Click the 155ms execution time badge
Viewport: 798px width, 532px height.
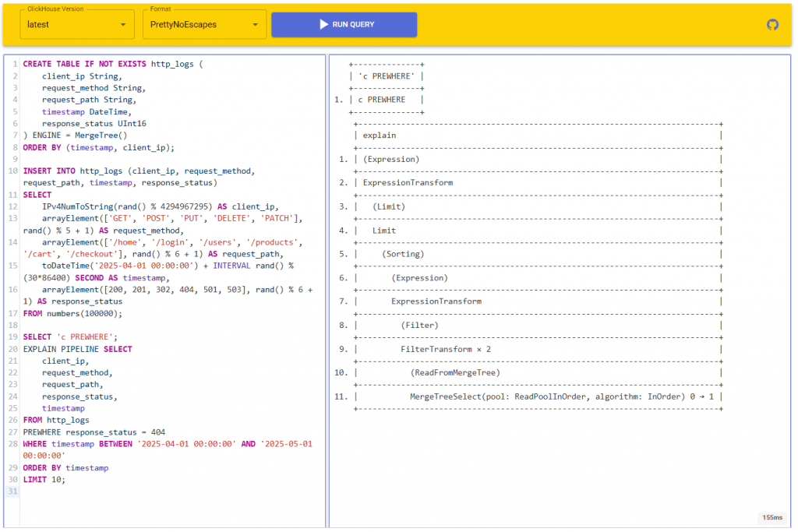point(773,517)
